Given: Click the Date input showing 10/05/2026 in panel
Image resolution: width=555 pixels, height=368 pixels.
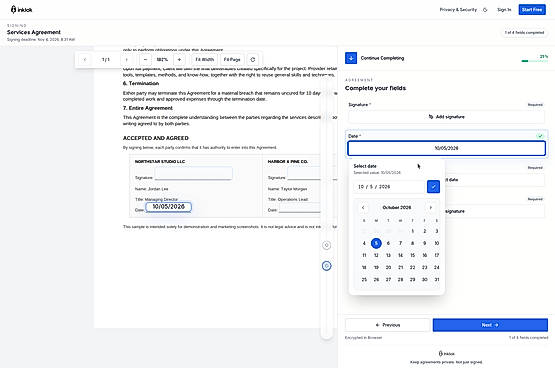Looking at the screenshot, I should pyautogui.click(x=446, y=148).
